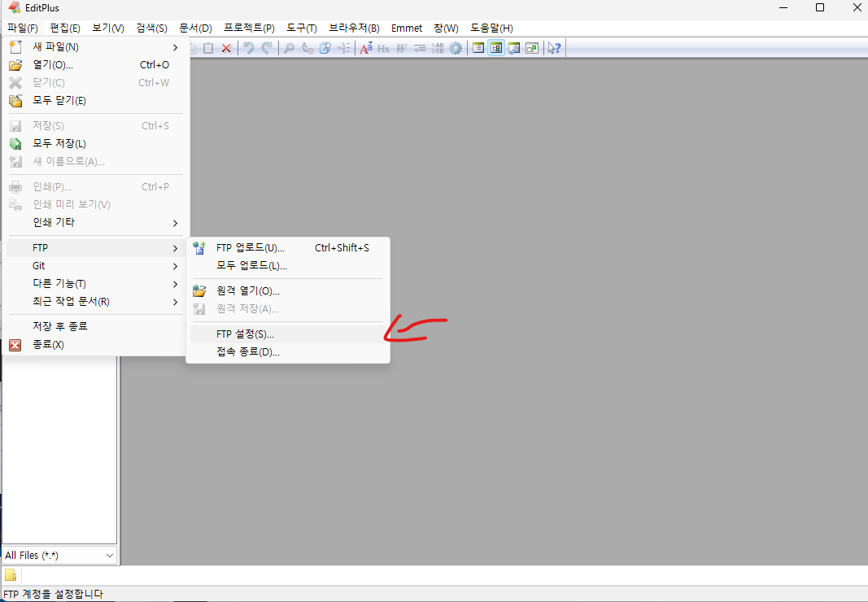Image resolution: width=868 pixels, height=602 pixels.
Task: Toggle the highlighted Directory window toolbar icon
Action: (x=496, y=48)
